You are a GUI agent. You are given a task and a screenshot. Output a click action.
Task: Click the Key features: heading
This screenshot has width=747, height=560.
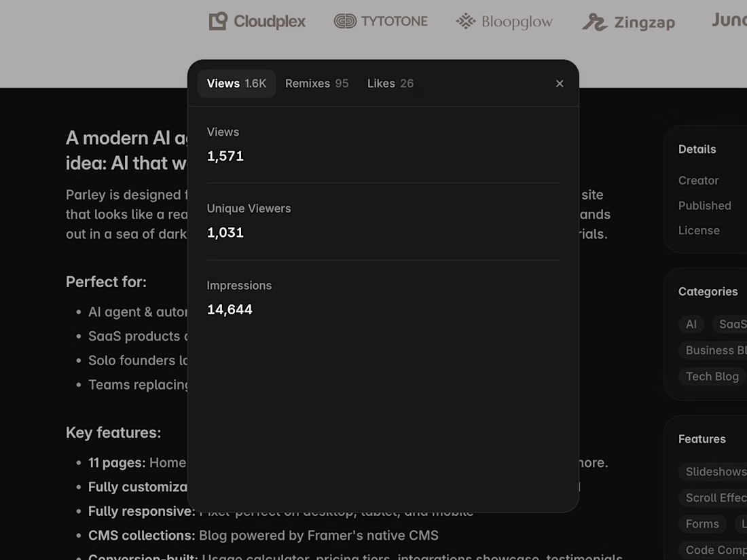tap(113, 432)
